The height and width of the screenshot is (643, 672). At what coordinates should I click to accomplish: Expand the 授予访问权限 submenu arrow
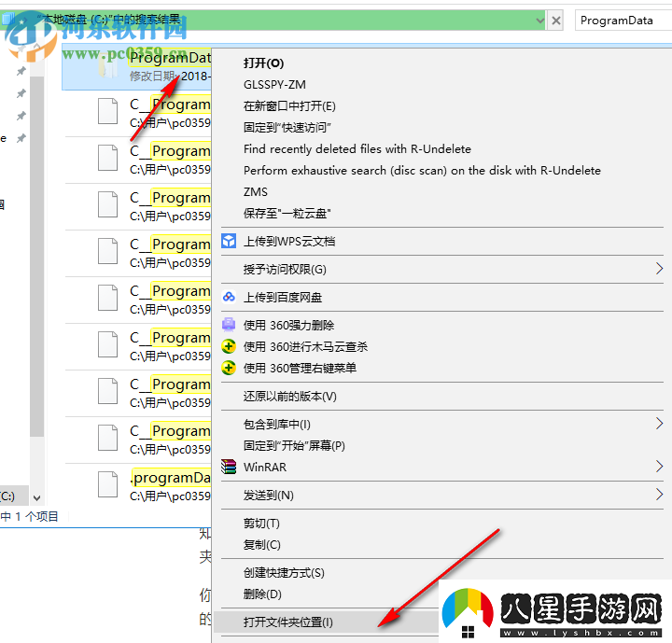[660, 270]
